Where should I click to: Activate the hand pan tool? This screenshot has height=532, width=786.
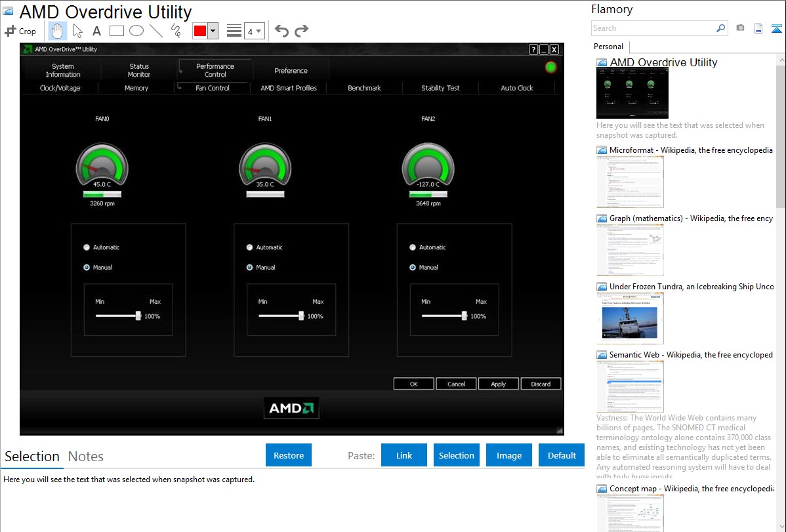point(58,31)
